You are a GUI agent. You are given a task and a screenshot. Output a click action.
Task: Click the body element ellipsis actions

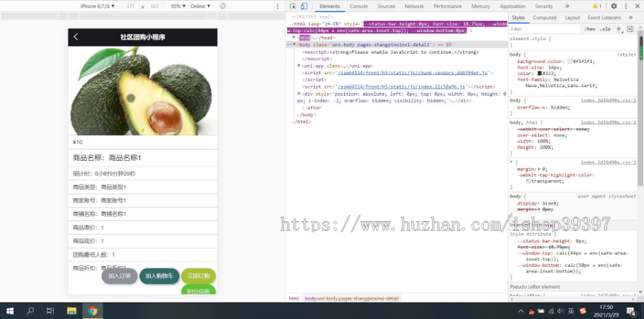coord(289,44)
